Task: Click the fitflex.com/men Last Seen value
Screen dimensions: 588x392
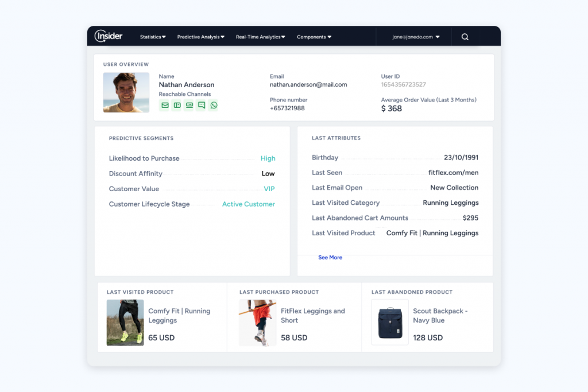Action: 453,173
